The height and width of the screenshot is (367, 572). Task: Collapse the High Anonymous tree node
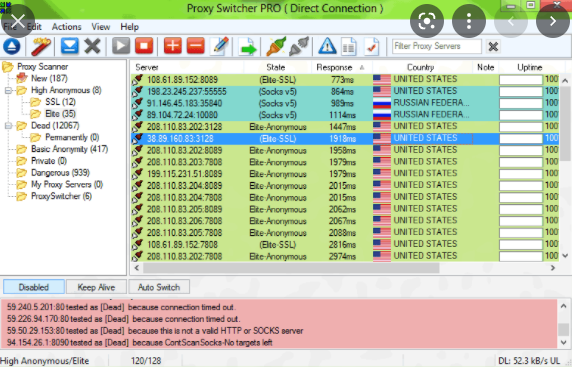pos(8,90)
